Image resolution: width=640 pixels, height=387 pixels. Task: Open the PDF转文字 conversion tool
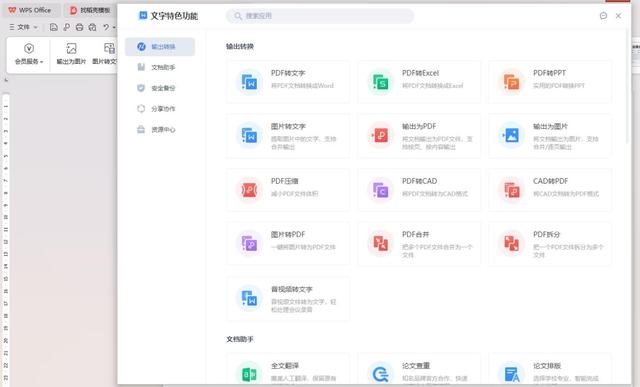coord(288,82)
